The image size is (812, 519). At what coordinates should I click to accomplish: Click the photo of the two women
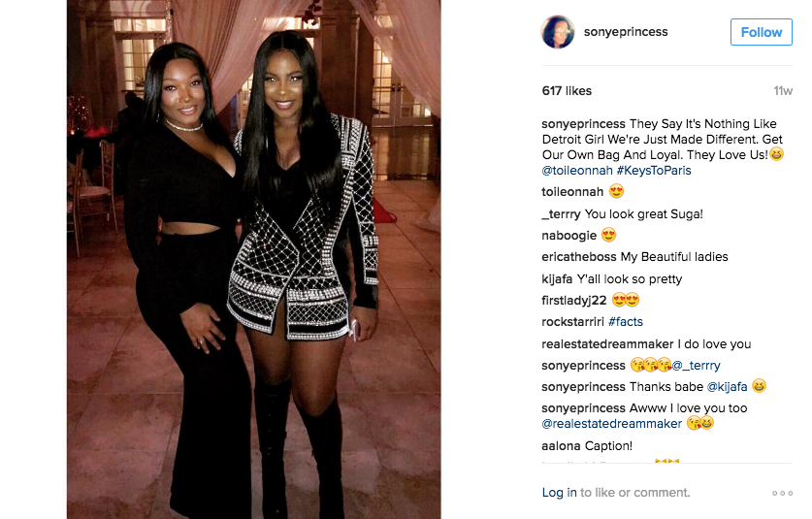coord(254,260)
